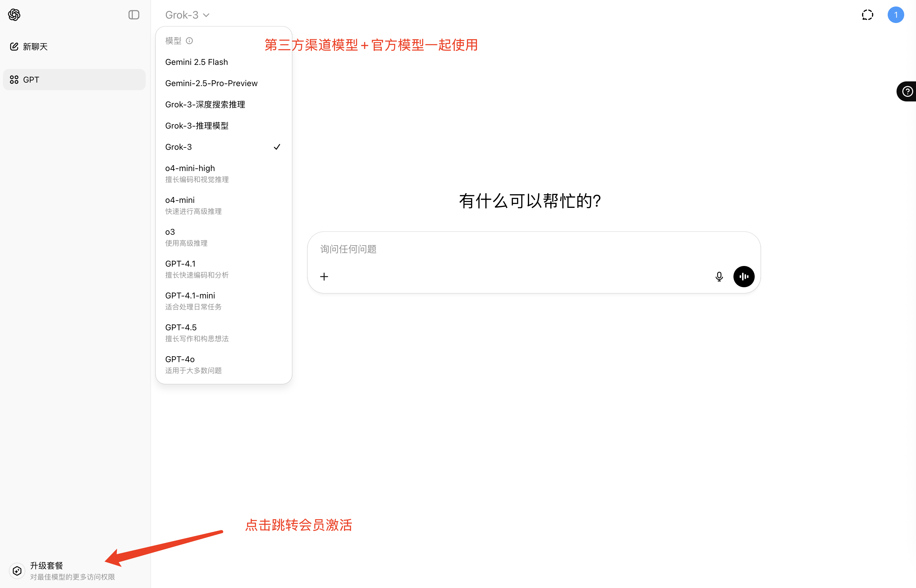This screenshot has width=916, height=588.
Task: Select the o3 advanced reasoning model
Action: pos(224,237)
